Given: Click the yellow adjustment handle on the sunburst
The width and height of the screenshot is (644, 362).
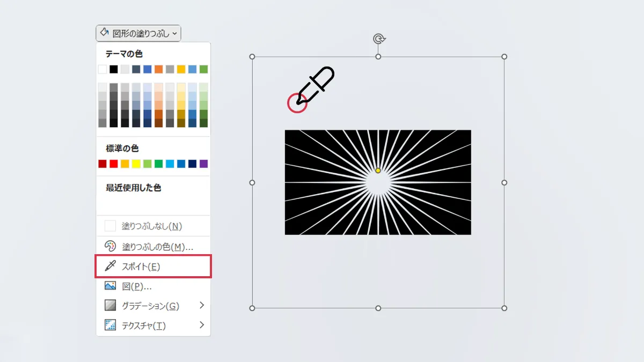Looking at the screenshot, I should (378, 171).
